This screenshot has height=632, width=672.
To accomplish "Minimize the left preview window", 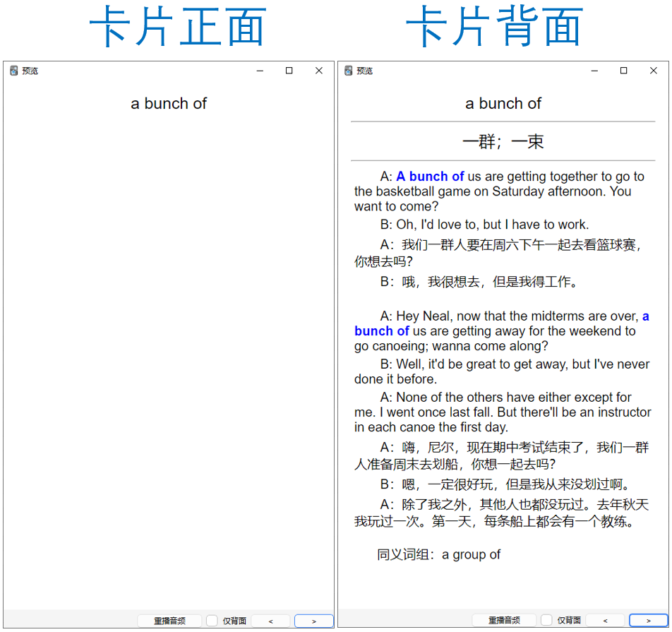I will pyautogui.click(x=260, y=71).
